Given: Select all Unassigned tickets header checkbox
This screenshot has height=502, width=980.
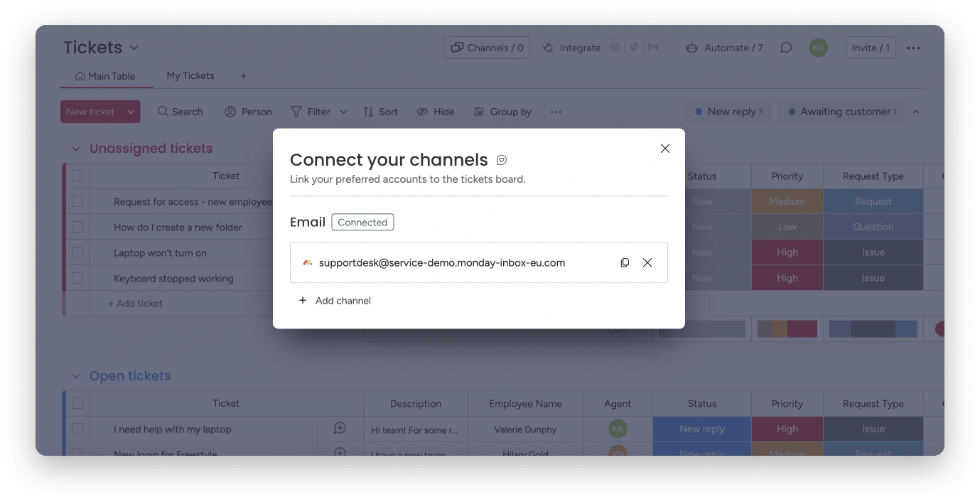Looking at the screenshot, I should [x=77, y=176].
